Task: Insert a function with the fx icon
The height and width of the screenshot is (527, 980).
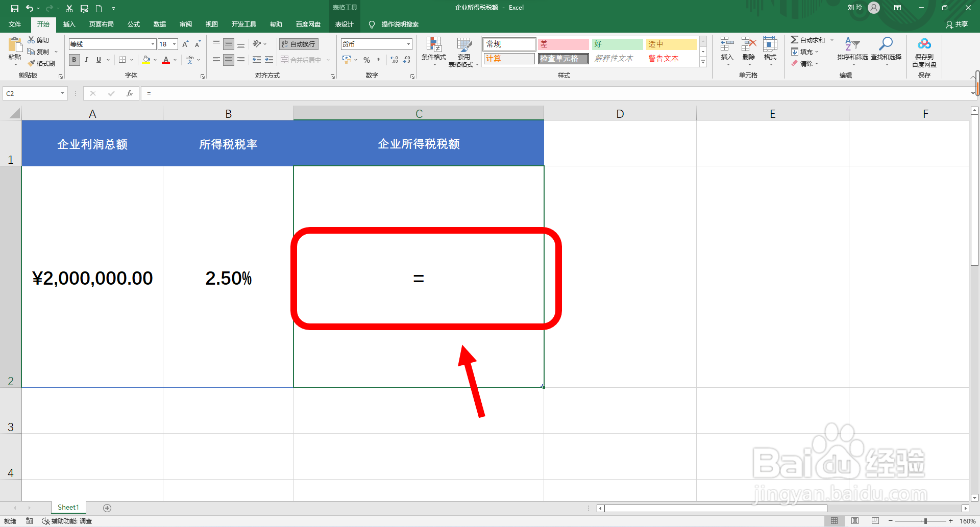Action: tap(130, 93)
